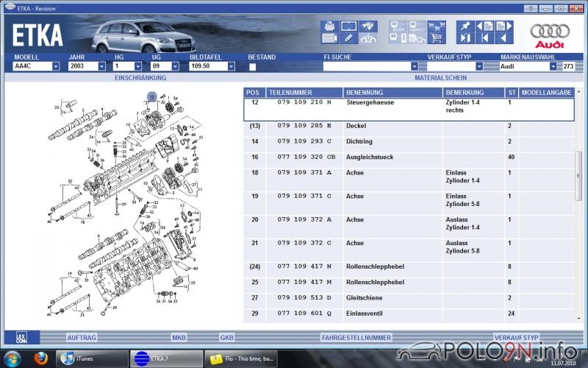The height and width of the screenshot is (368, 588).
Task: Open the Materialschein tab
Action: (440, 78)
